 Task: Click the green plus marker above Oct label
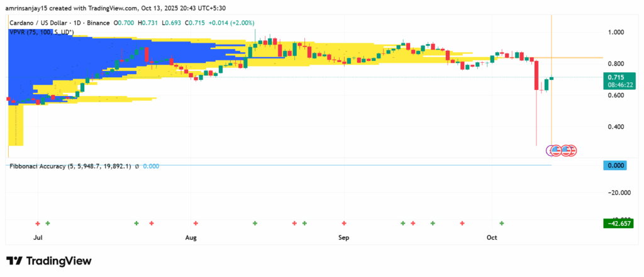click(502, 223)
